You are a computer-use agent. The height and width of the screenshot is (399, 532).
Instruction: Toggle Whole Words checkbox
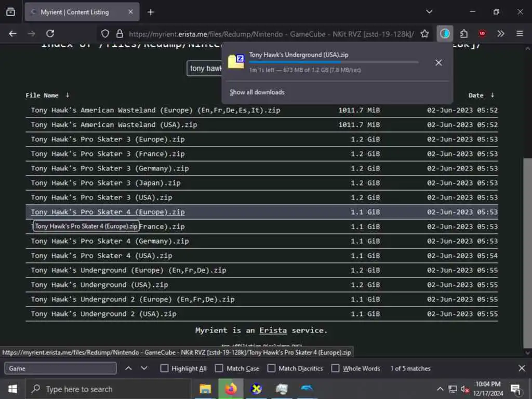coord(335,368)
